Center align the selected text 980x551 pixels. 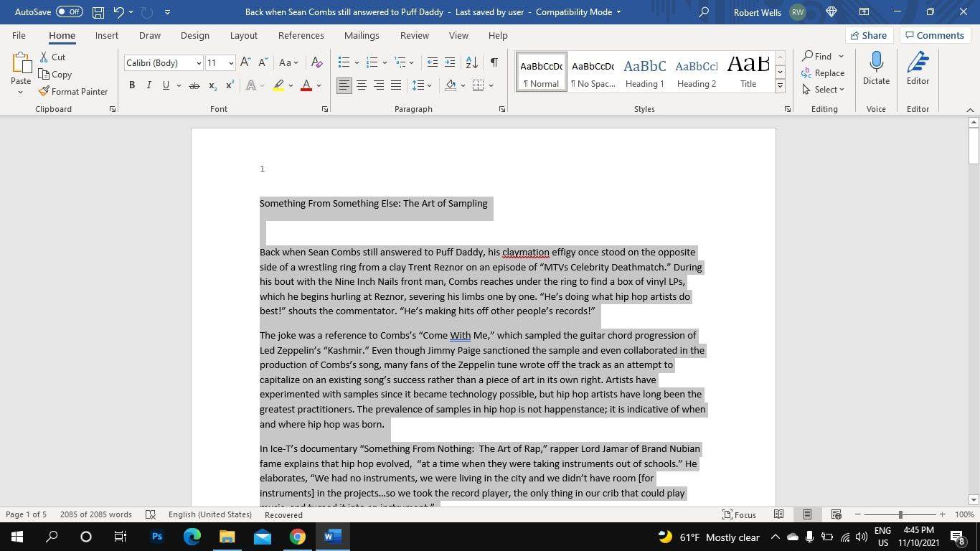click(362, 85)
